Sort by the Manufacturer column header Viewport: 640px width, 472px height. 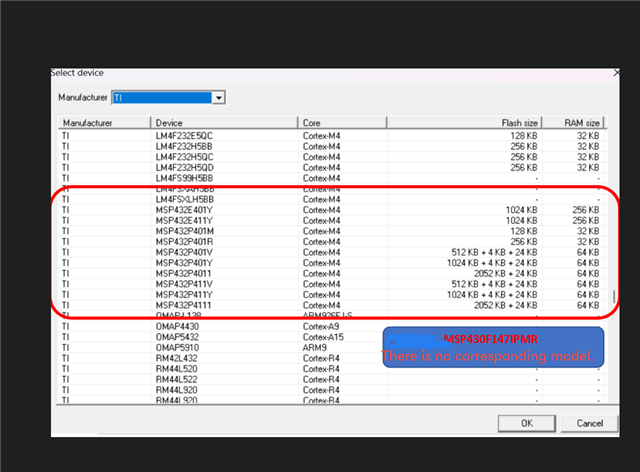pyautogui.click(x=105, y=123)
